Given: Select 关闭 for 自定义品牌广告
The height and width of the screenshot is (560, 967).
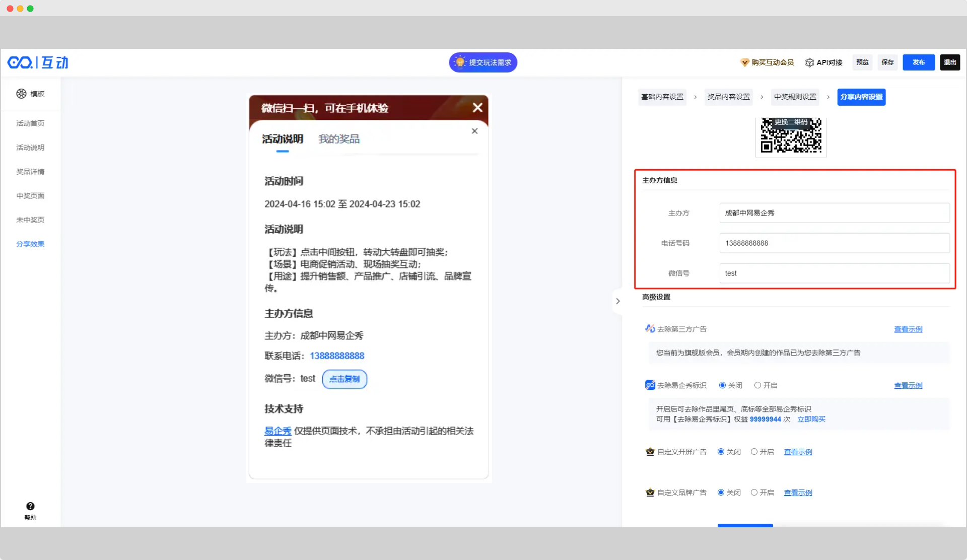Looking at the screenshot, I should pyautogui.click(x=721, y=493).
